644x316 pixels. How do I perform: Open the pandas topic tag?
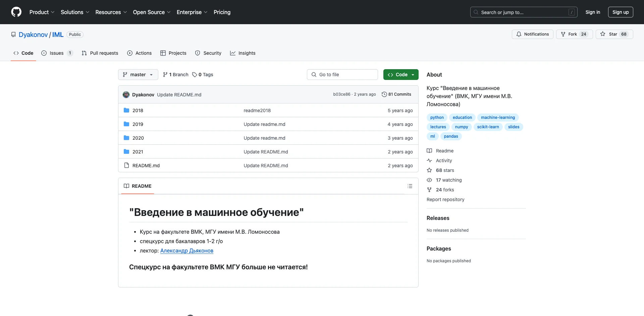[451, 136]
